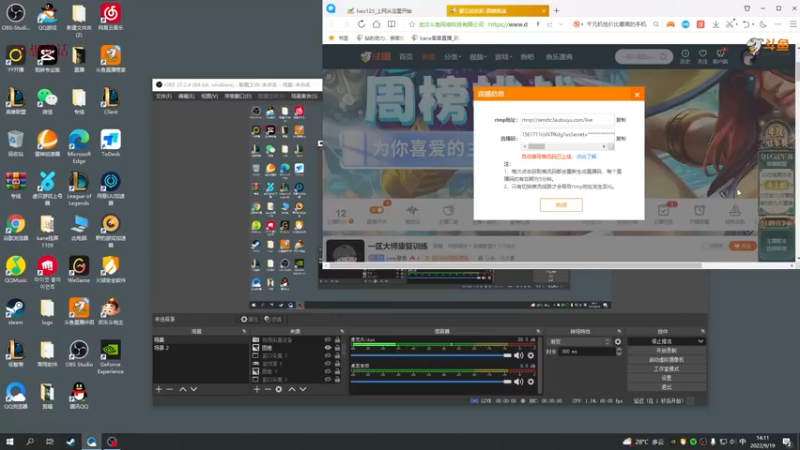Open browser main menu hamburger icon

coord(793,24)
